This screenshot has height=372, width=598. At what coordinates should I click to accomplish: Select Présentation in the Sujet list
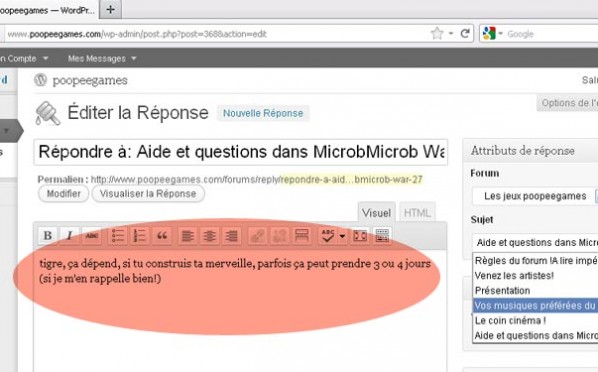tap(535, 290)
